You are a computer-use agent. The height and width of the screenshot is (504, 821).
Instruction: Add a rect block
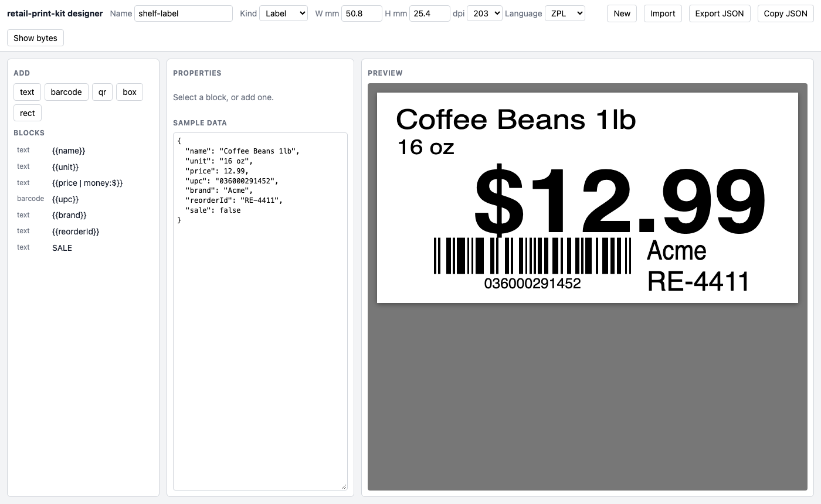tap(28, 113)
